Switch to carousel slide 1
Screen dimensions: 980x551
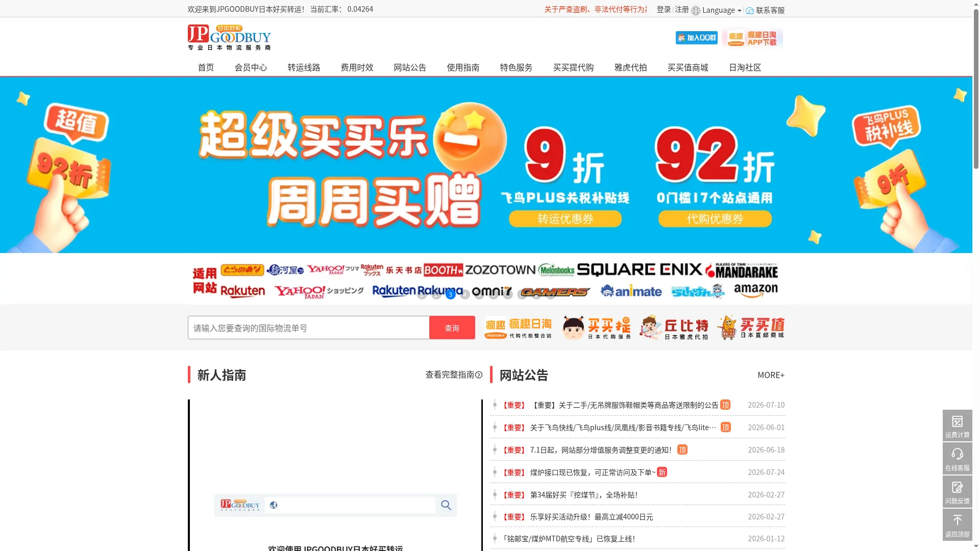(422, 294)
